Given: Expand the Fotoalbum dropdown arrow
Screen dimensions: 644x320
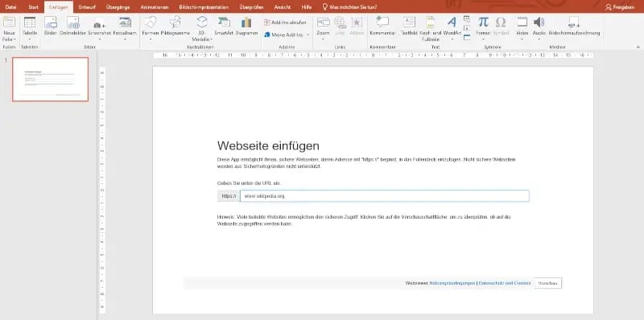Looking at the screenshot, I should point(125,39).
